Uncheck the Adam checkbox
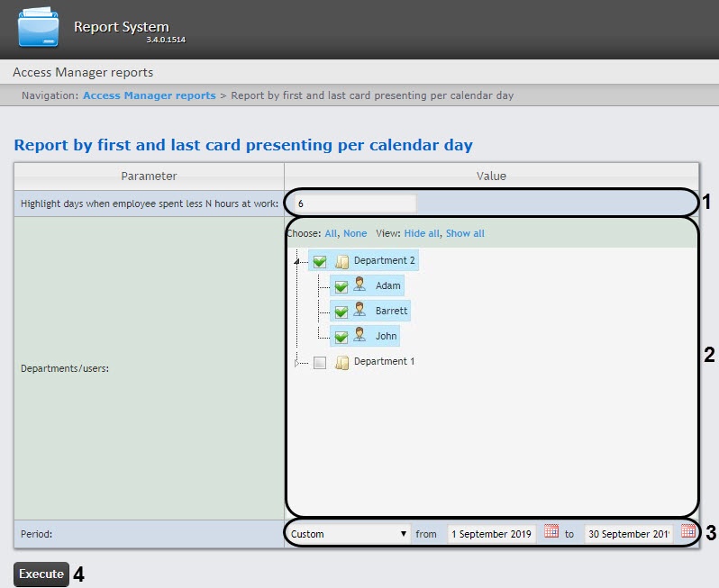719x588 pixels. pyautogui.click(x=341, y=287)
